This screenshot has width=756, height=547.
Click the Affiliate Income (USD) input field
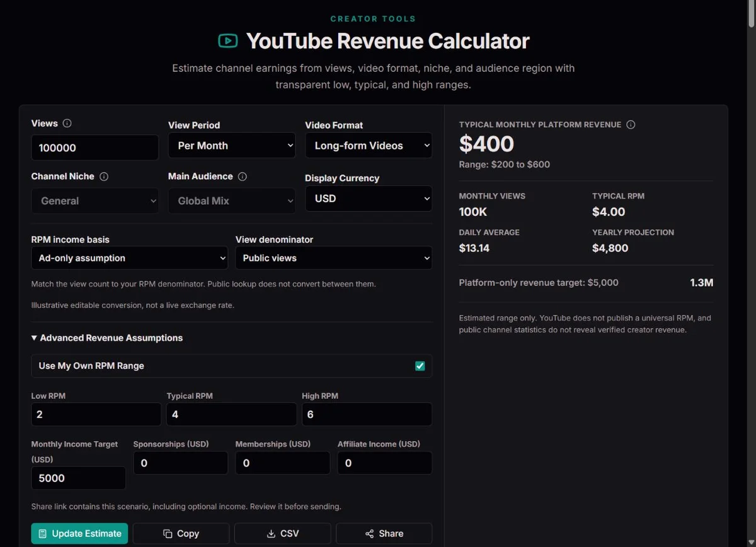(x=385, y=463)
